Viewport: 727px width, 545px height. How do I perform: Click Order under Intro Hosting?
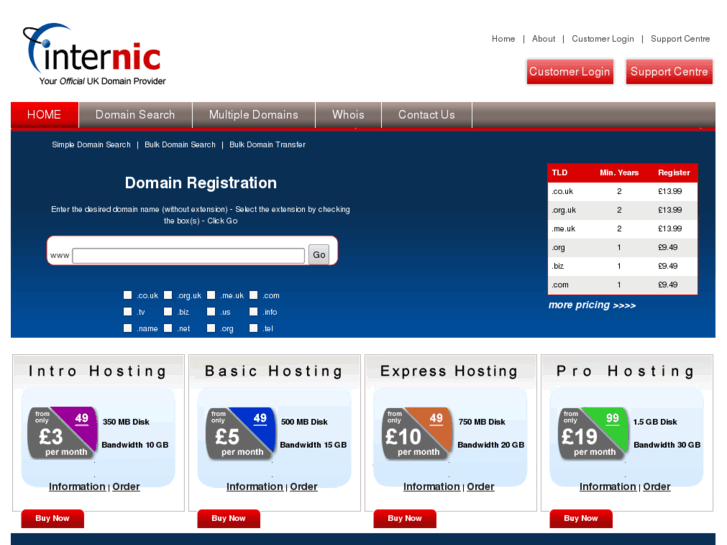click(126, 487)
